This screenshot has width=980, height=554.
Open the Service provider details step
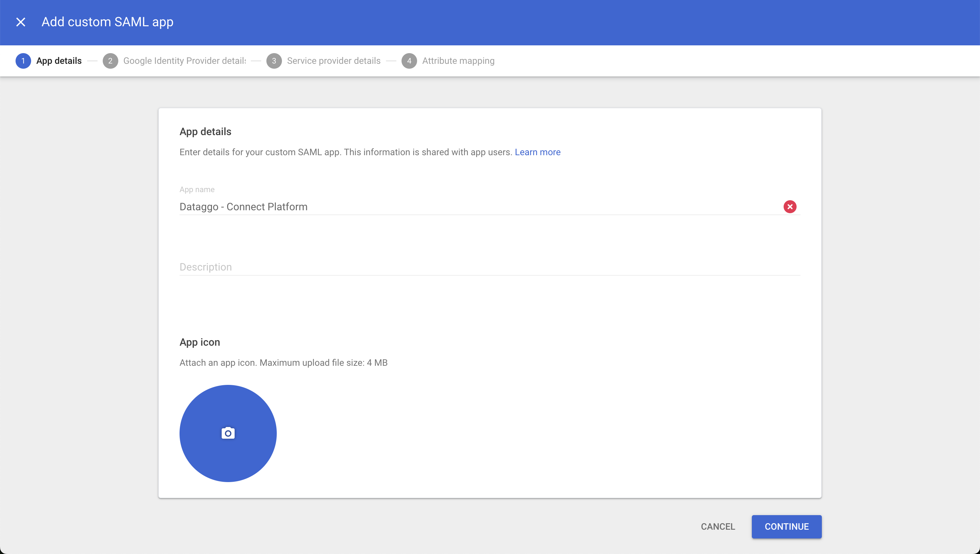[334, 61]
